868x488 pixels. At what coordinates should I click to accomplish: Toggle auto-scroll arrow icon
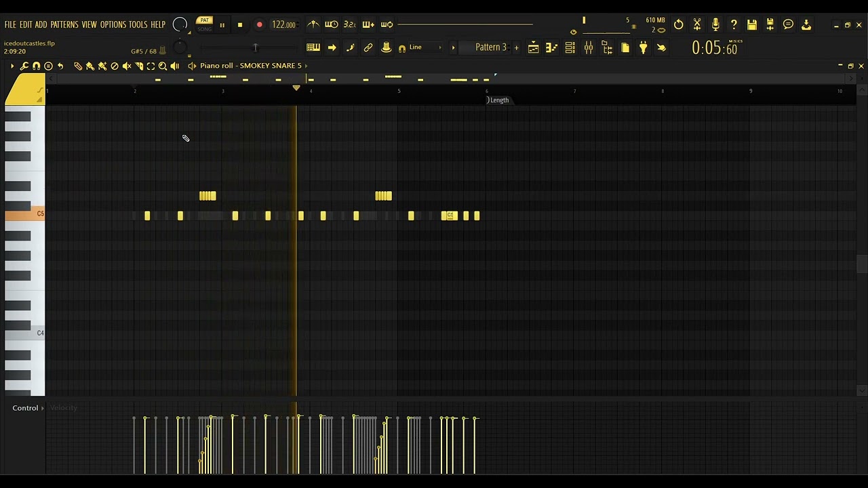point(332,47)
